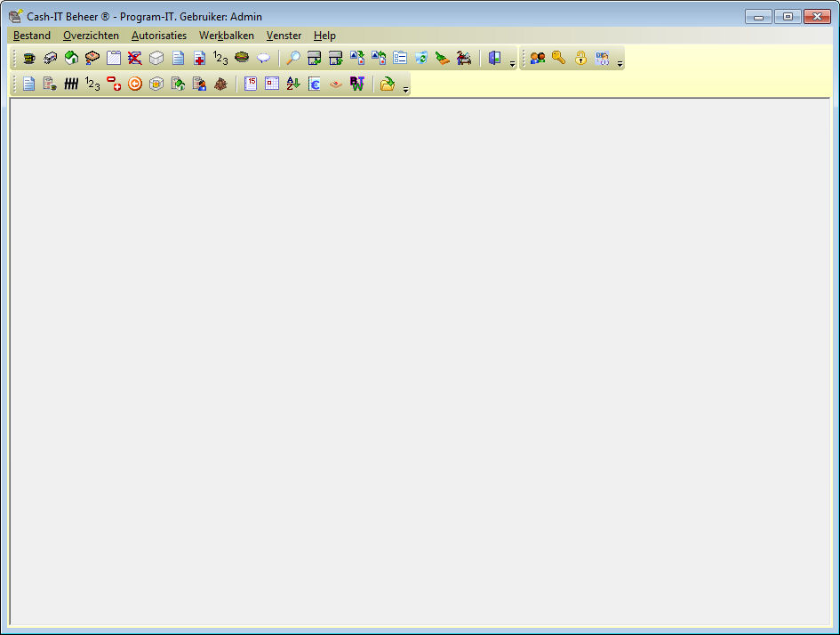Expand the main toolbar options arrow
Image resolution: width=840 pixels, height=635 pixels.
point(512,64)
